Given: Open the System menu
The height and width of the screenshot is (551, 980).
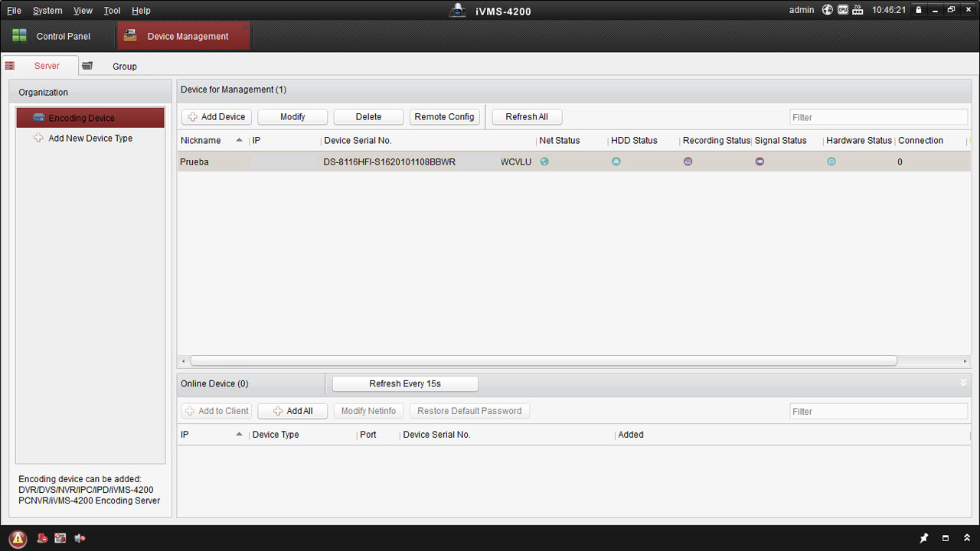Looking at the screenshot, I should (47, 11).
